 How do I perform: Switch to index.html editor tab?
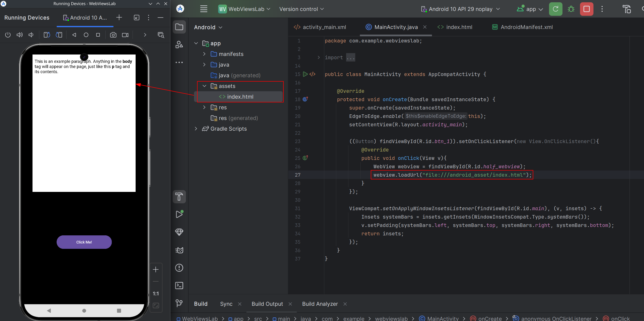[455, 27]
